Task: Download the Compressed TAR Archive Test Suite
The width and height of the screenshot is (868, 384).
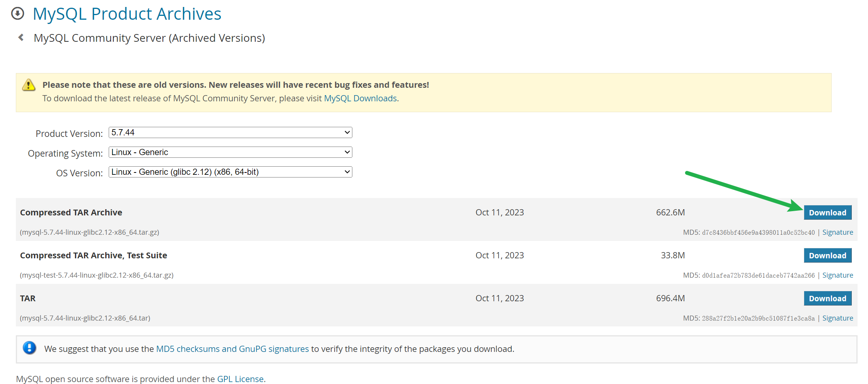Action: click(x=827, y=256)
